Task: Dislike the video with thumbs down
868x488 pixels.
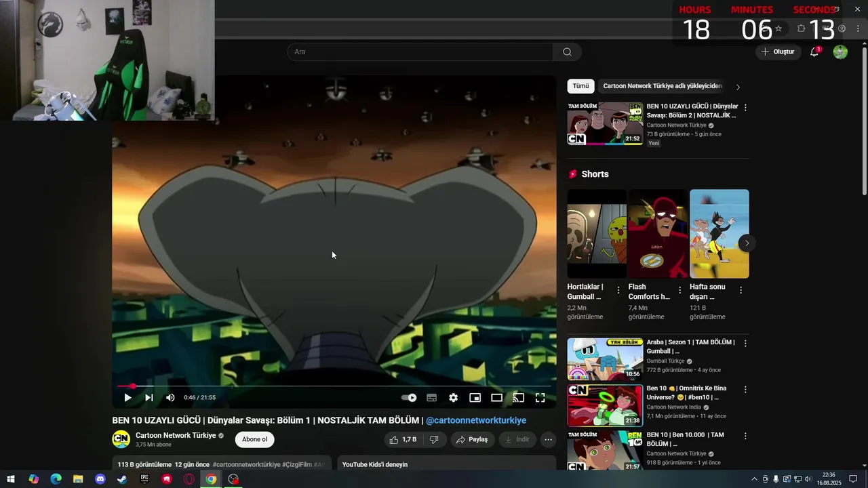Action: point(434,439)
